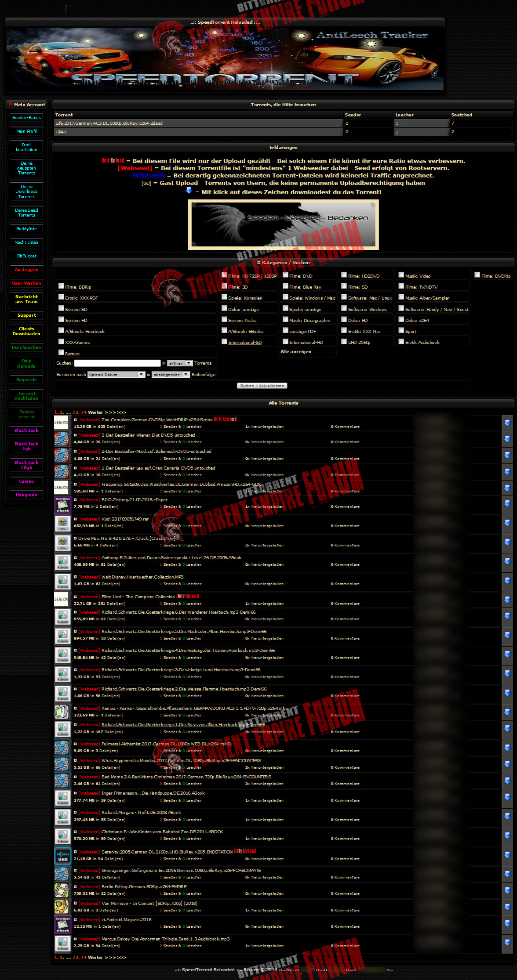
Task: Tick the Remux category checkbox
Action: click(61, 353)
